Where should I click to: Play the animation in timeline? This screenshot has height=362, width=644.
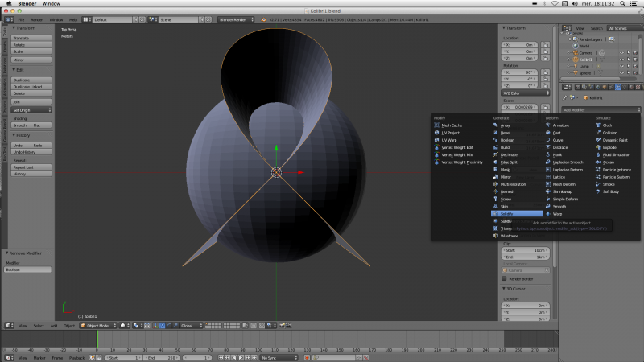[241, 358]
